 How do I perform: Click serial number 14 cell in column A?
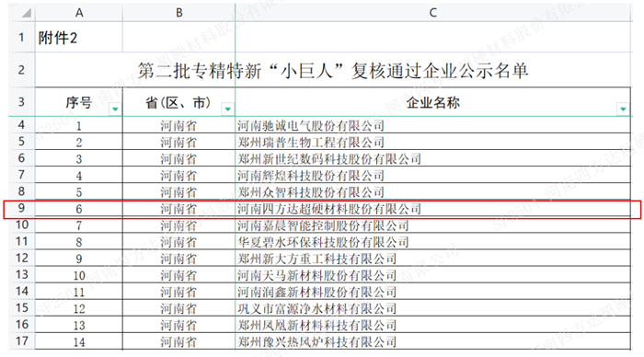click(x=79, y=341)
